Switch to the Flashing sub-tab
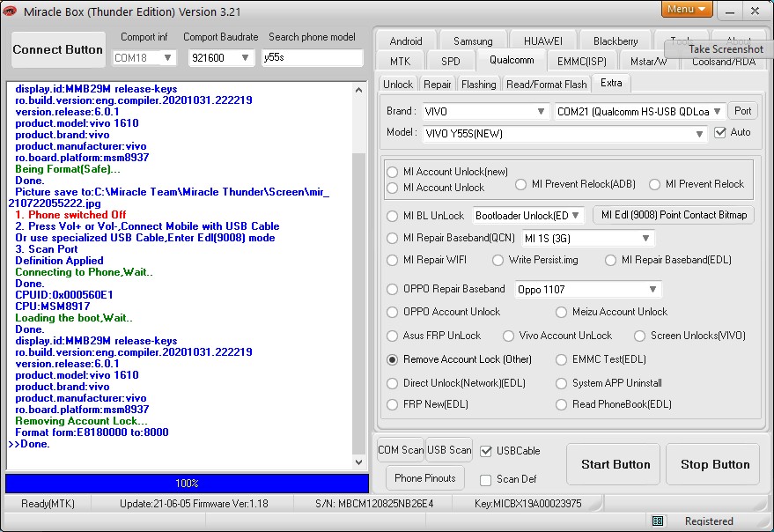This screenshot has height=532, width=774. pyautogui.click(x=479, y=85)
